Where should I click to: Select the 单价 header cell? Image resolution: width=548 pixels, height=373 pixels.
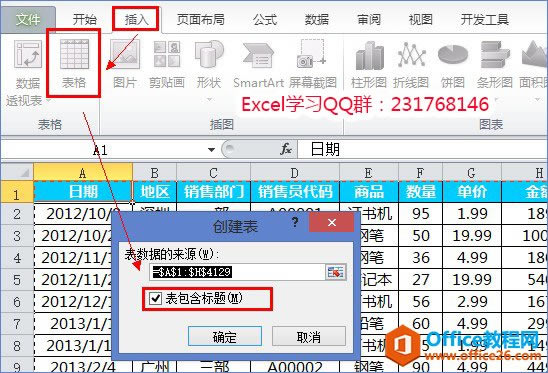coord(472,192)
